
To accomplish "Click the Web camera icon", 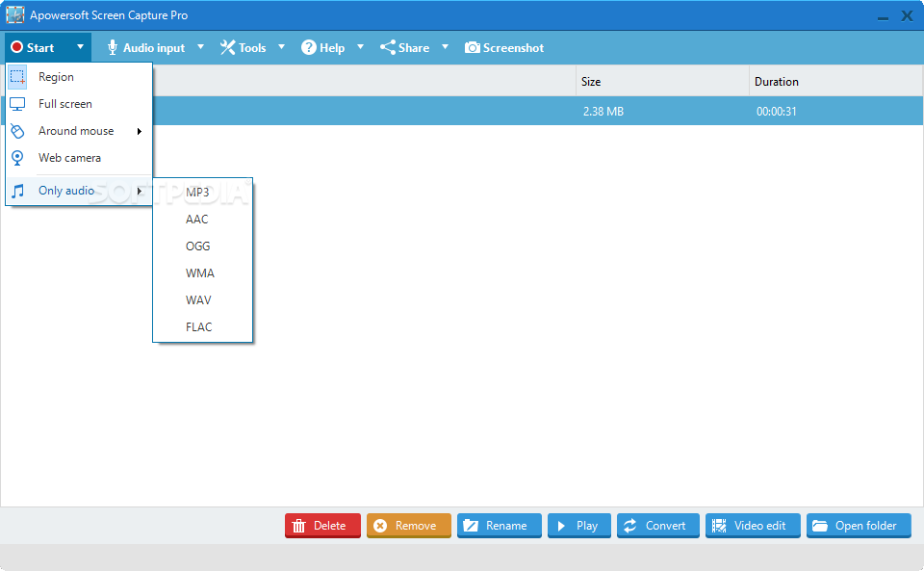I will coord(17,158).
